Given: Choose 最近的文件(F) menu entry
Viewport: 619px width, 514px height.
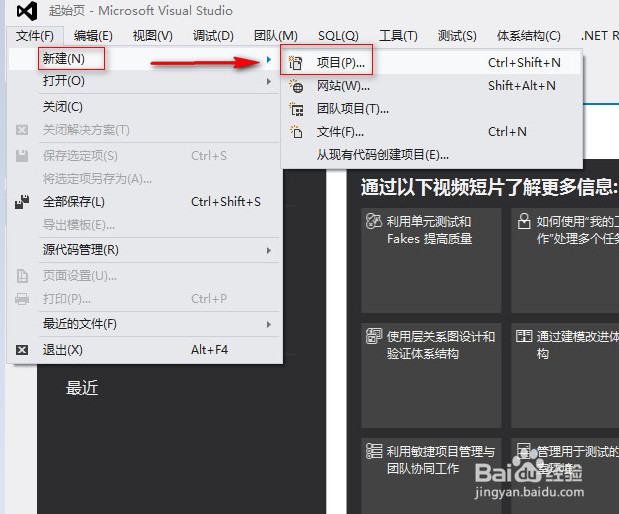Looking at the screenshot, I should point(144,324).
